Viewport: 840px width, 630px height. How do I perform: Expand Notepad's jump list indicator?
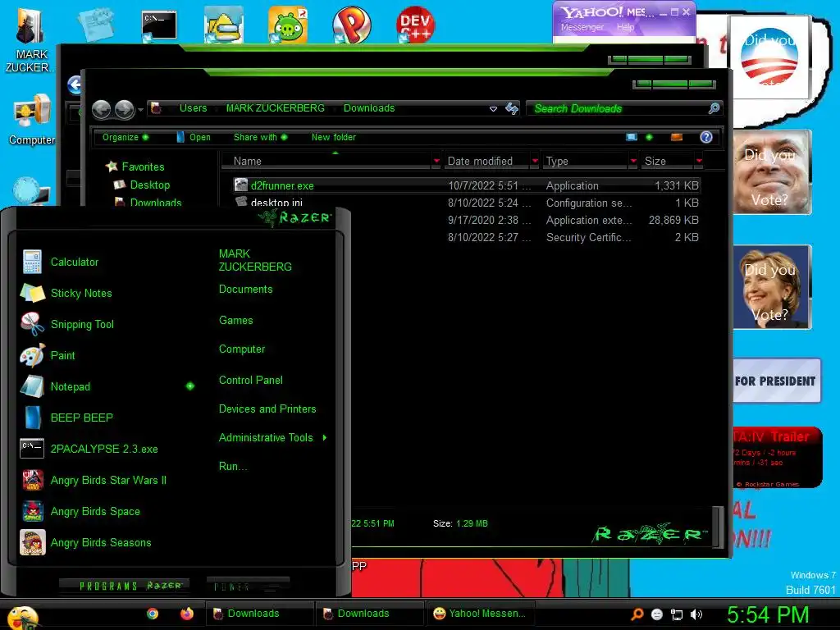190,386
